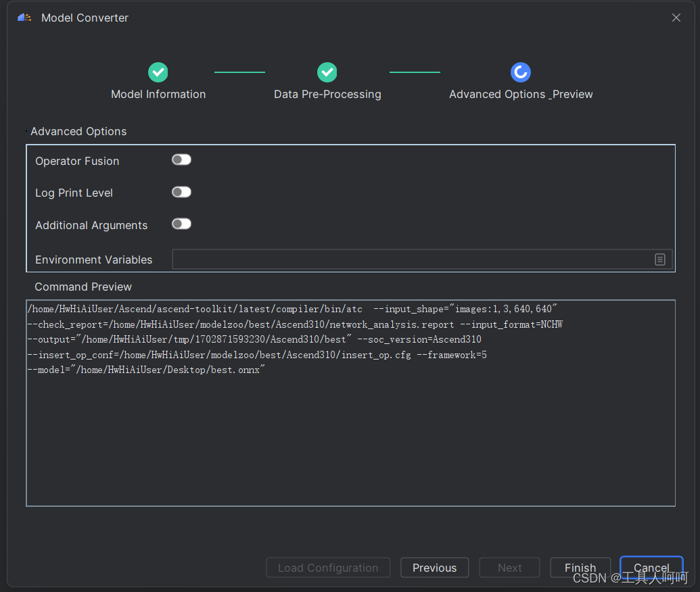The height and width of the screenshot is (592, 700).
Task: Select the Advanced Options _Preview step label
Action: point(521,94)
